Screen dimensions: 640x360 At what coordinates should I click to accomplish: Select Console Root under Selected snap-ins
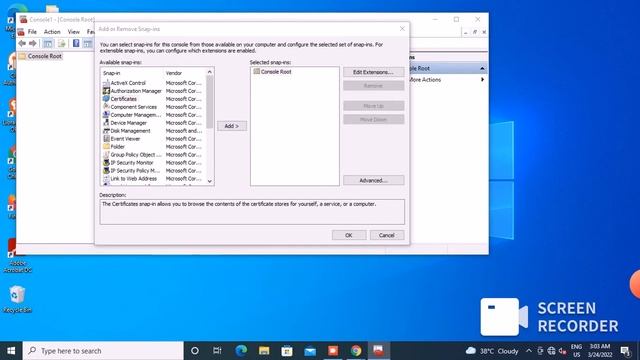point(272,71)
